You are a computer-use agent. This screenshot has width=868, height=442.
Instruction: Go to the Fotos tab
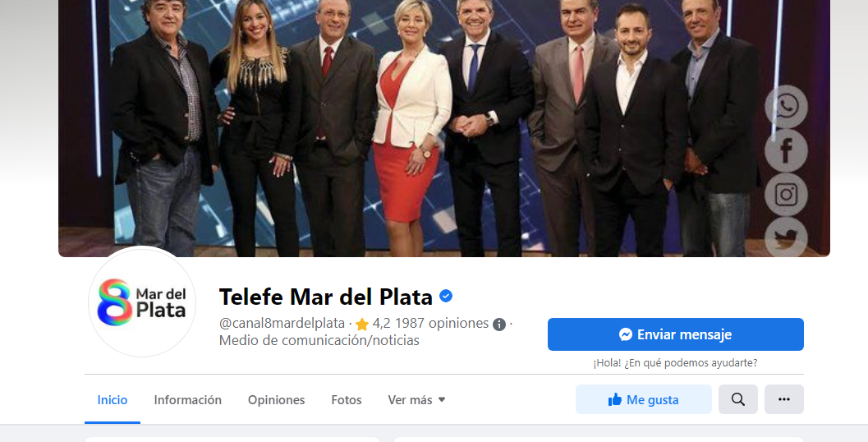[x=347, y=400]
